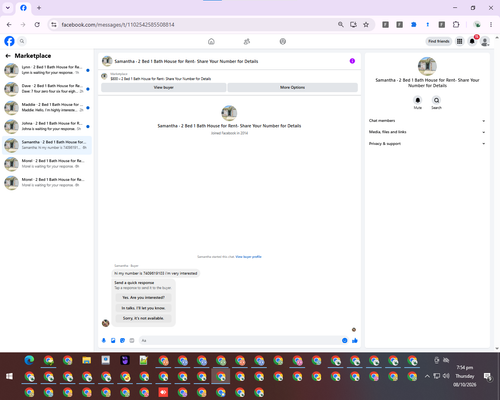Open the notifications bell

tap(472, 41)
